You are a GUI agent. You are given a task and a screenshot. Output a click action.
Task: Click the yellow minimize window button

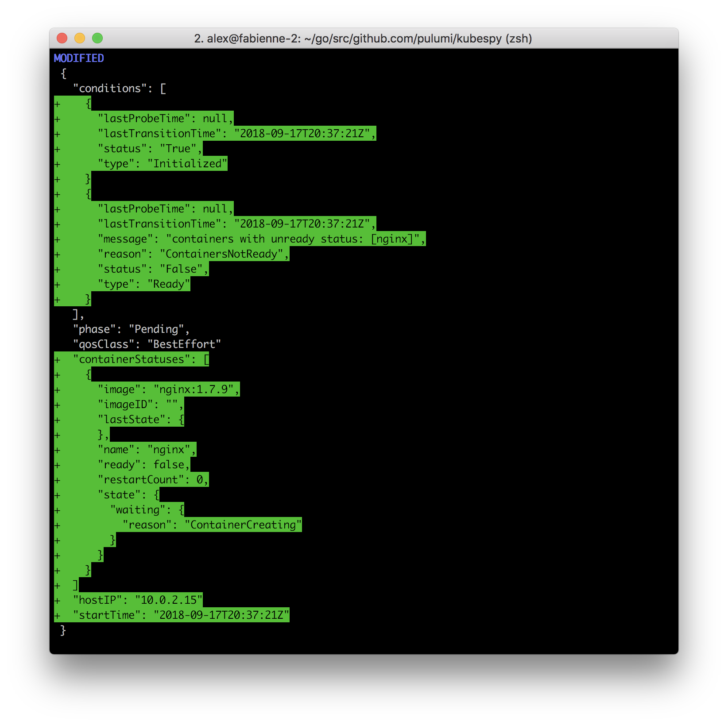click(x=80, y=39)
